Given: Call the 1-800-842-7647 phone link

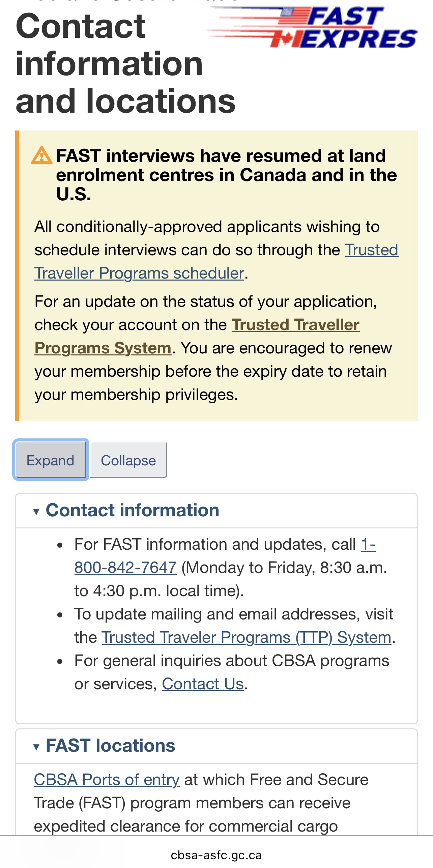Looking at the screenshot, I should pos(225,556).
